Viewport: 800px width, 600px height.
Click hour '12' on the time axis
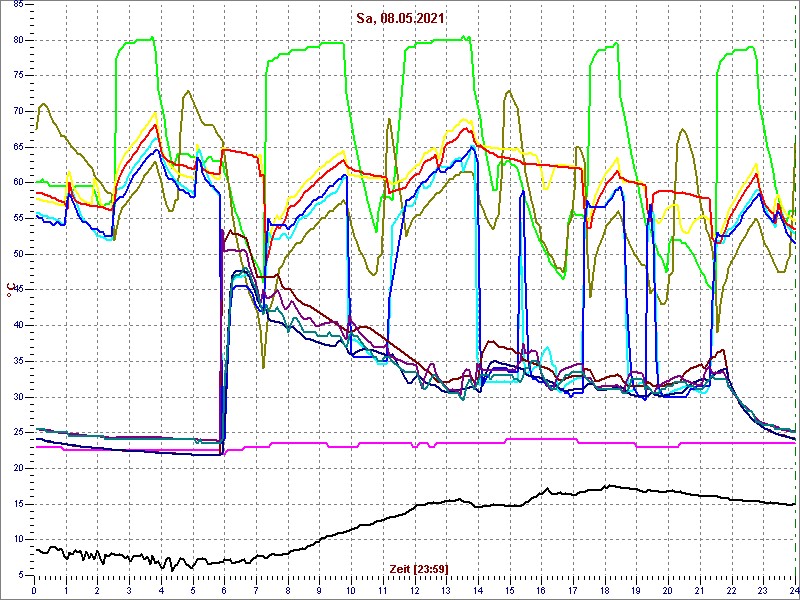414,590
